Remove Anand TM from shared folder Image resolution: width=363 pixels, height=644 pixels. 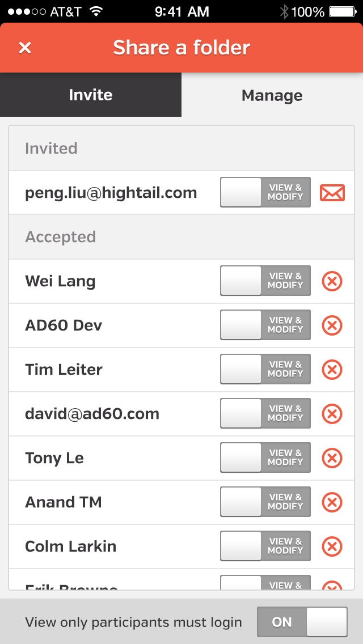click(x=332, y=502)
